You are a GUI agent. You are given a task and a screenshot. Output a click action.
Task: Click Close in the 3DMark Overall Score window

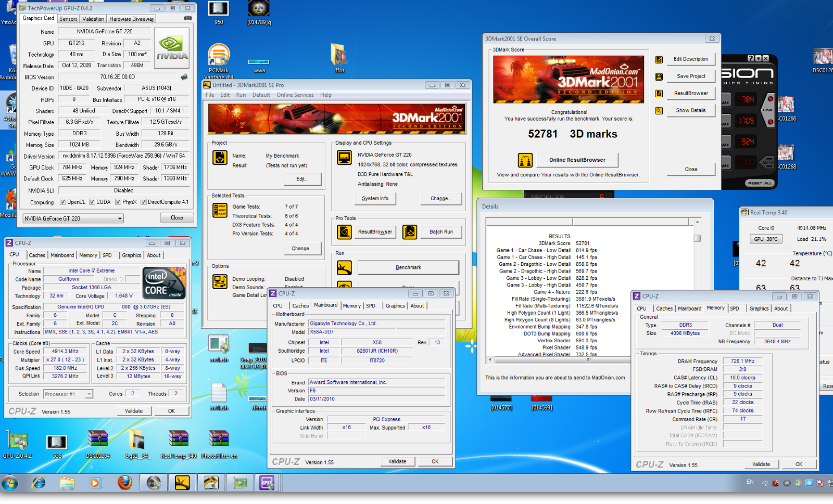[x=691, y=169]
